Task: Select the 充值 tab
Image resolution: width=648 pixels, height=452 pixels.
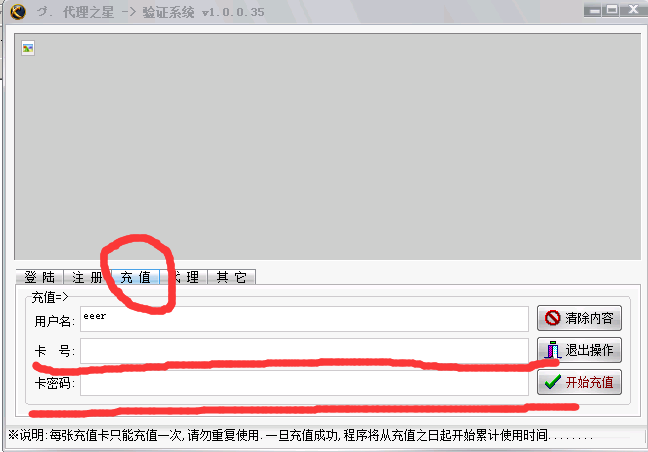Action: [135, 277]
